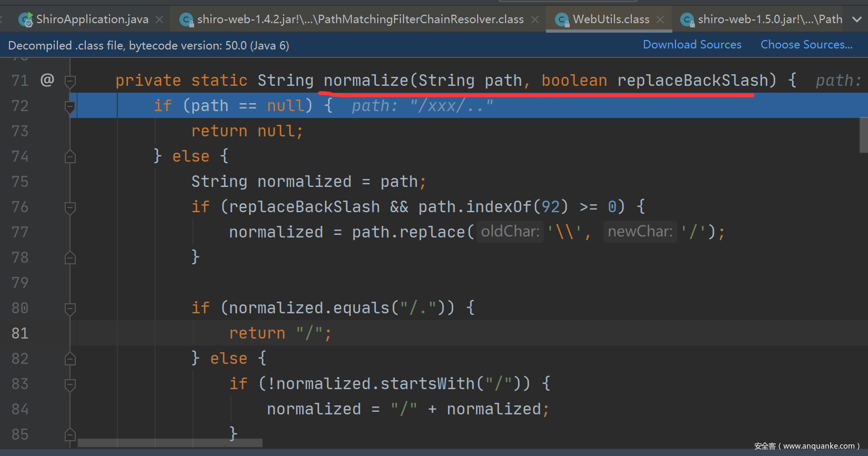
Task: Place cursor on line number 81 in gutter
Action: point(20,333)
